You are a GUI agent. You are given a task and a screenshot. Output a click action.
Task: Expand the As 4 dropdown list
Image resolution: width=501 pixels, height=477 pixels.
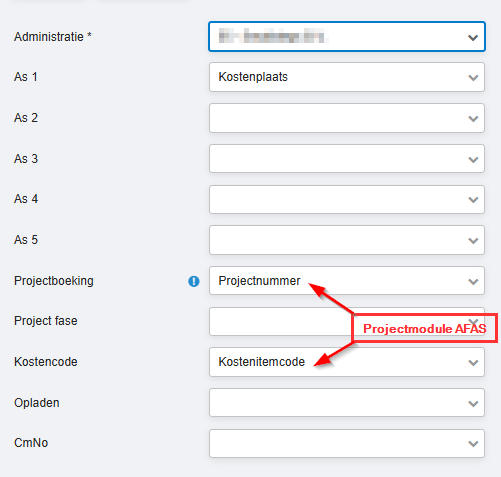tap(347, 199)
